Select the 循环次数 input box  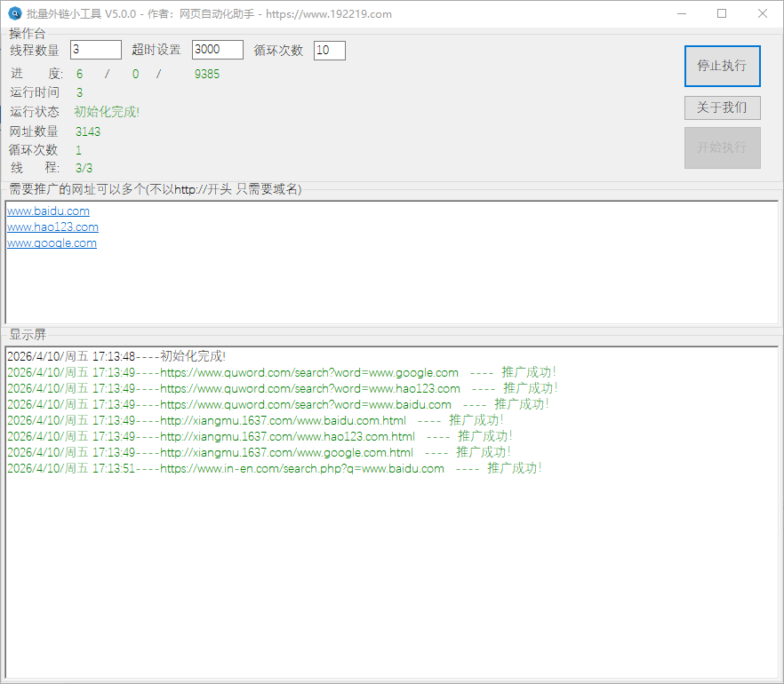click(329, 51)
